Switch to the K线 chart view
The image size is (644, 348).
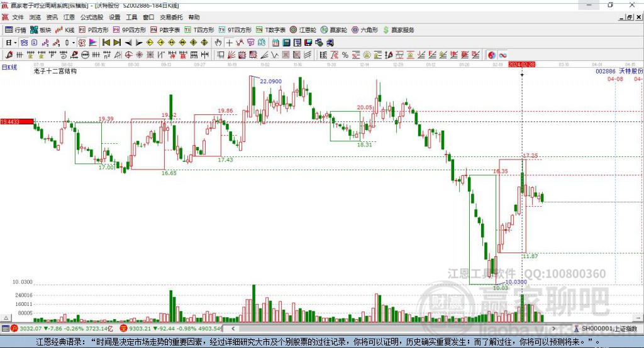tap(65, 30)
